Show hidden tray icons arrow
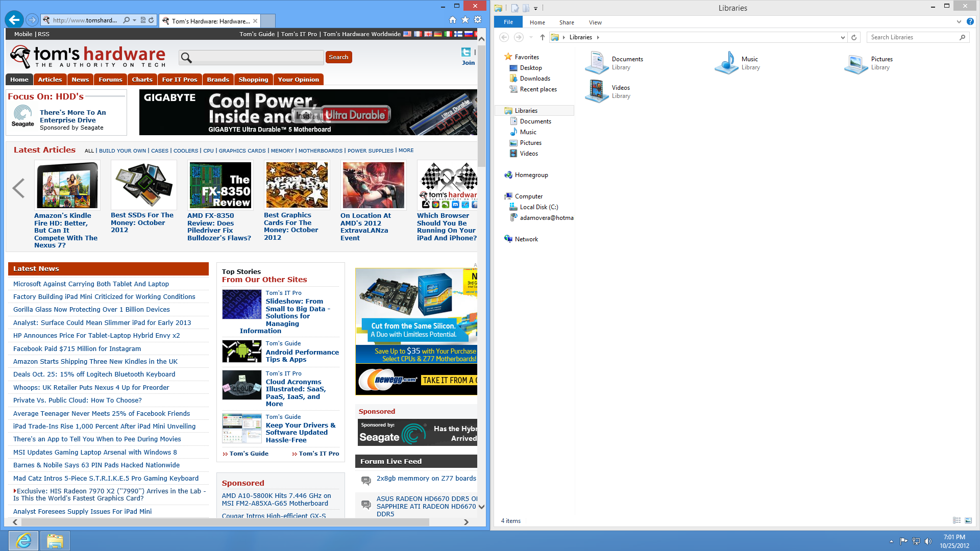980x551 pixels. [891, 541]
